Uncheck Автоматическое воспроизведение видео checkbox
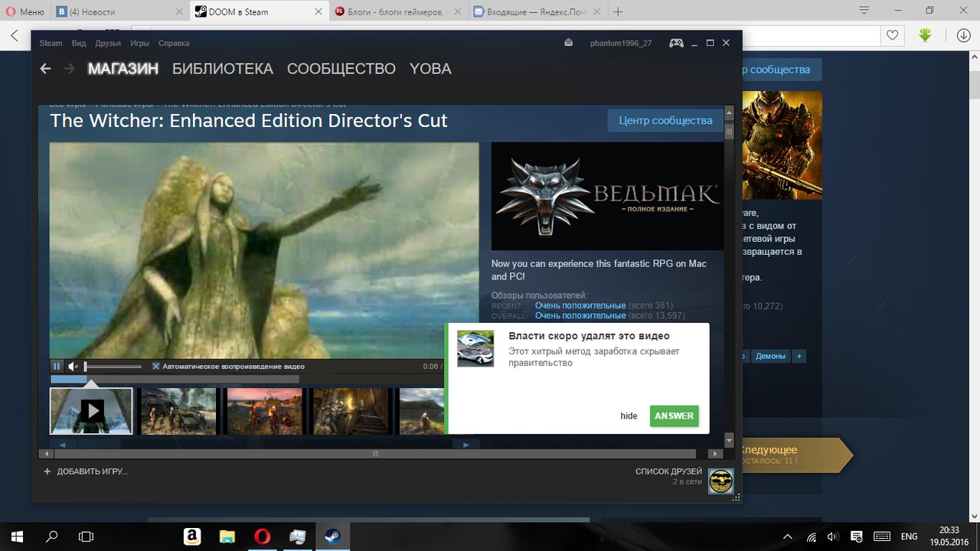 pyautogui.click(x=155, y=367)
